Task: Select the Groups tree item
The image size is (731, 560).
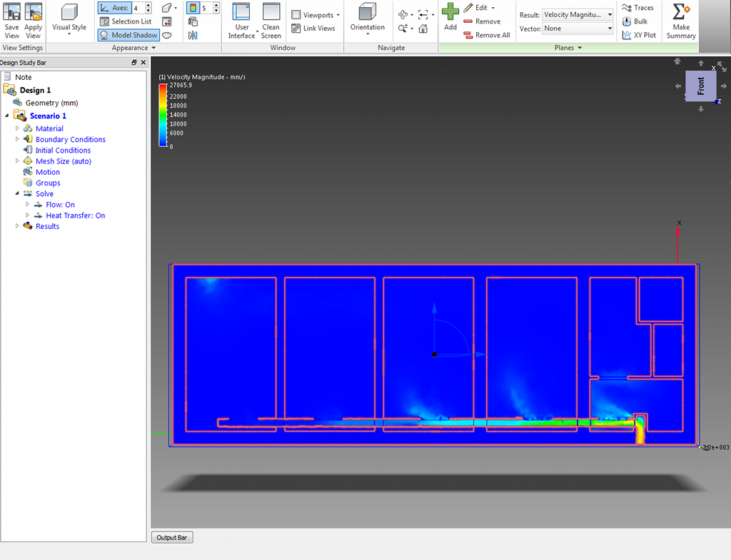Action: coord(48,183)
